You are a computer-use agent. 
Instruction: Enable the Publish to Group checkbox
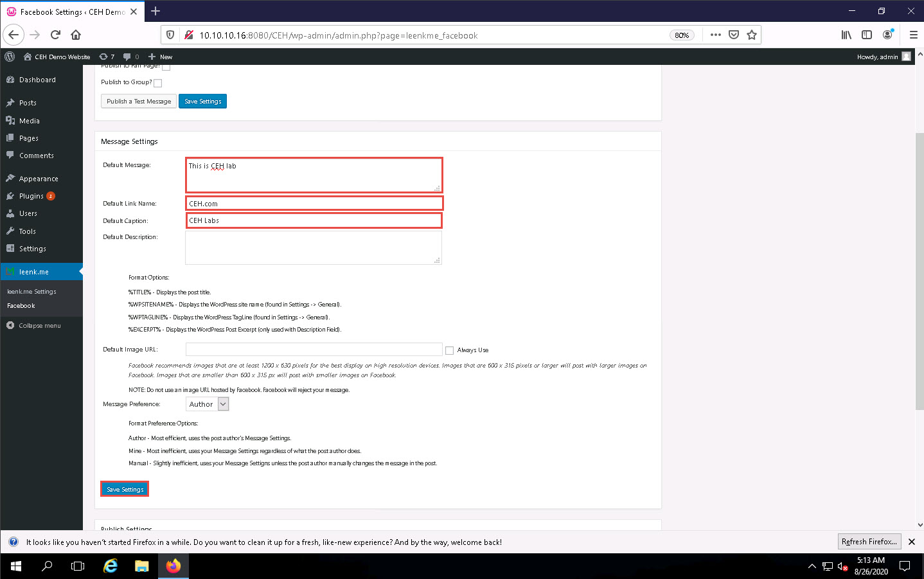(158, 83)
